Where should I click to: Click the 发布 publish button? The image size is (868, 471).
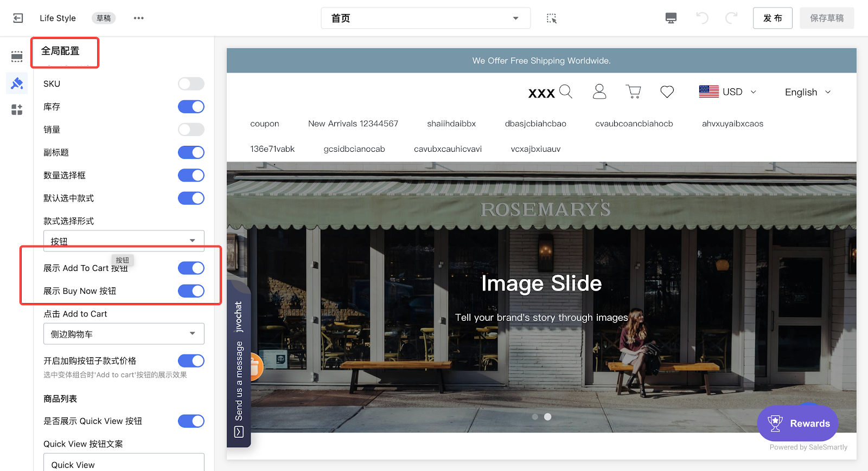tap(773, 18)
